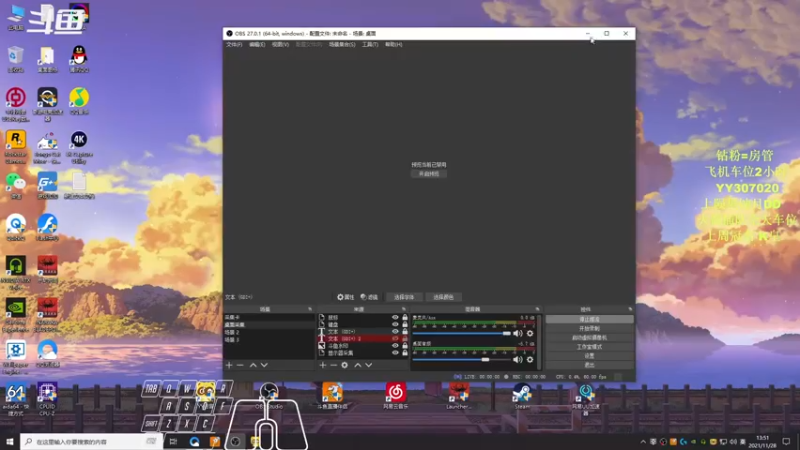Toggle lock on 显示器采集 source
Screen dimensions: 800x450
pyautogui.click(x=405, y=353)
